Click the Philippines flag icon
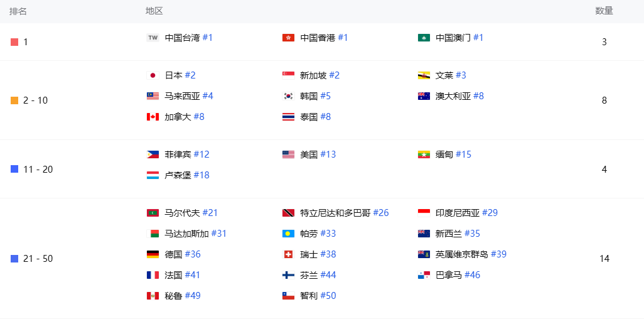Image resolution: width=644 pixels, height=319 pixels. coord(153,154)
